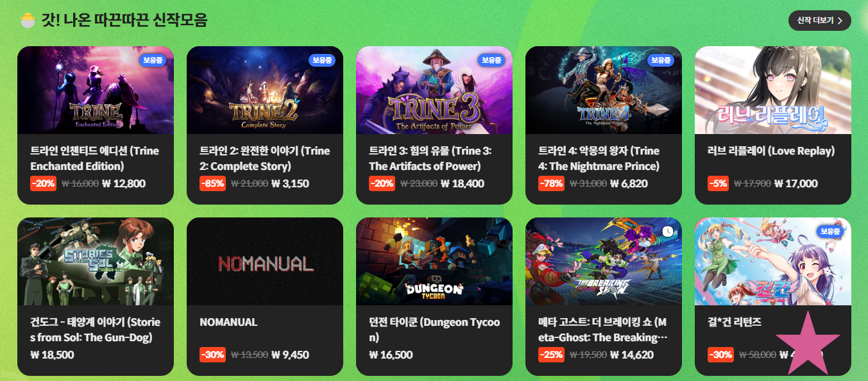This screenshot has height=381, width=868.
Task: Click the ₩ 16,500 price of Dungeon Tycoon
Action: click(x=391, y=355)
